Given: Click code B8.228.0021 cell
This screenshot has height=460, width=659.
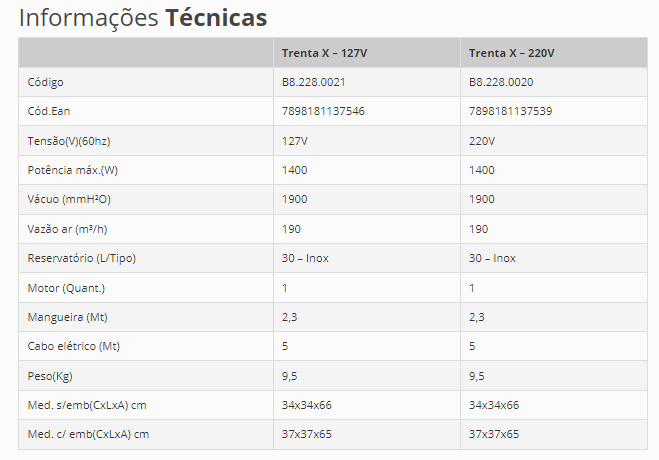Looking at the screenshot, I should click(314, 82).
